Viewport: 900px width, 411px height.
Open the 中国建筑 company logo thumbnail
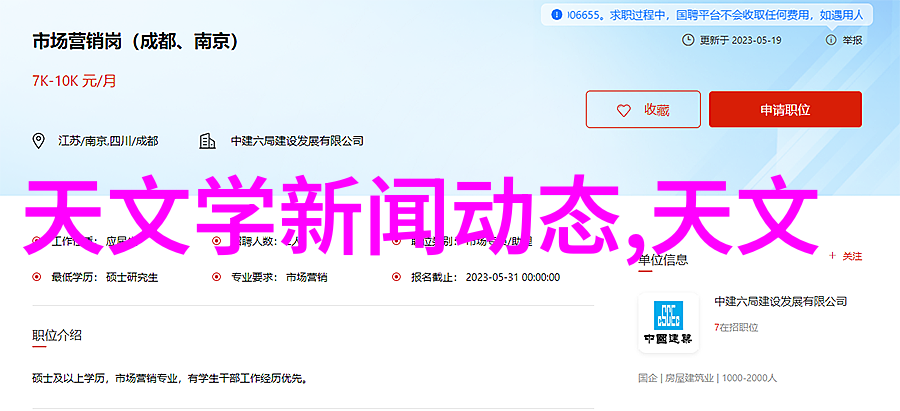point(669,323)
